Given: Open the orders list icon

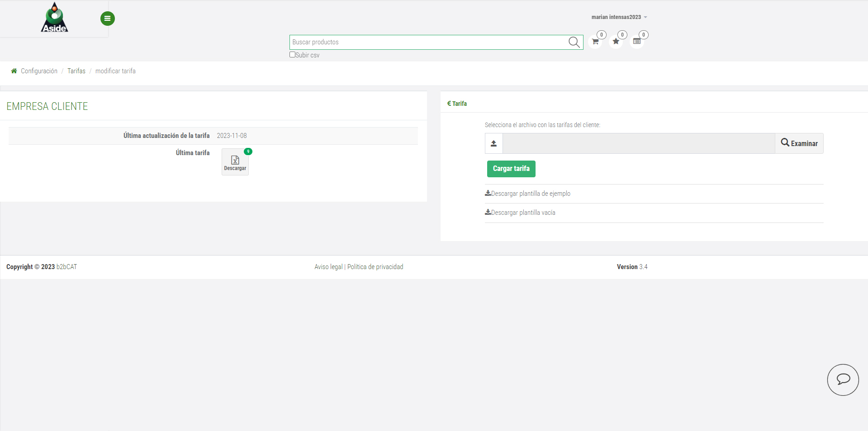Looking at the screenshot, I should 637,40.
